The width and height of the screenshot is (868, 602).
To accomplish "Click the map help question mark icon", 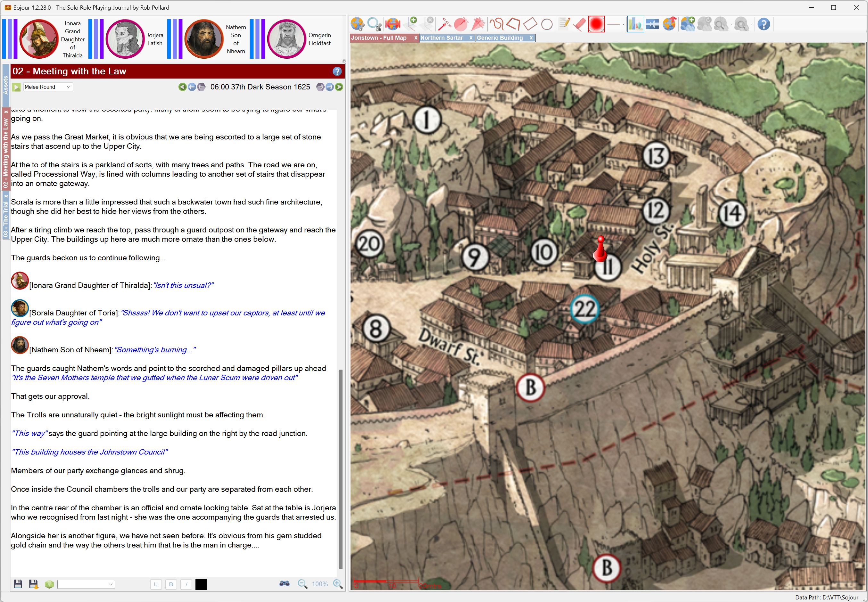I will click(764, 24).
